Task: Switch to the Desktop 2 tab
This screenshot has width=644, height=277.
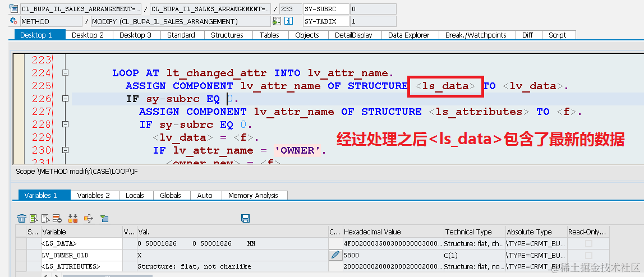Action: click(x=88, y=35)
